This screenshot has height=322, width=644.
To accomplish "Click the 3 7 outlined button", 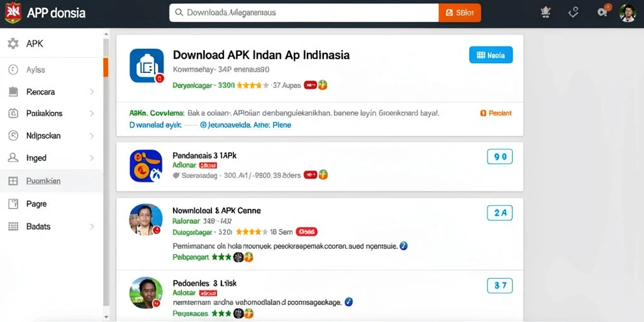I will [x=500, y=286].
